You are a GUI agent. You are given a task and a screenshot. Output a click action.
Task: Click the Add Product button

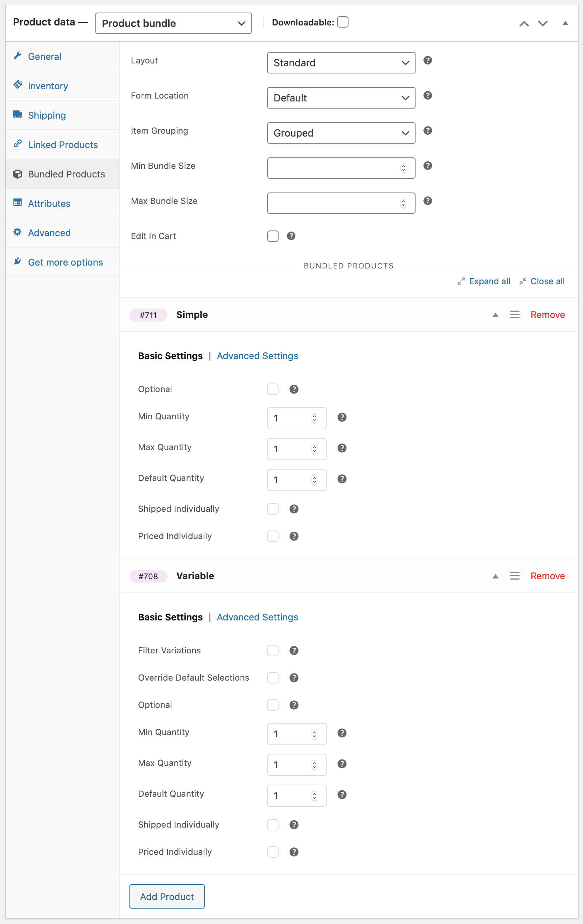coord(167,896)
